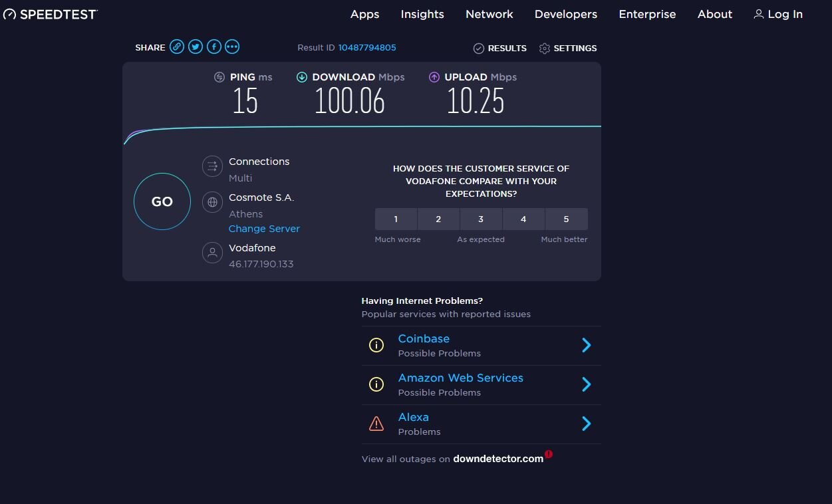
Task: Open the Alexa outage link
Action: click(413, 417)
